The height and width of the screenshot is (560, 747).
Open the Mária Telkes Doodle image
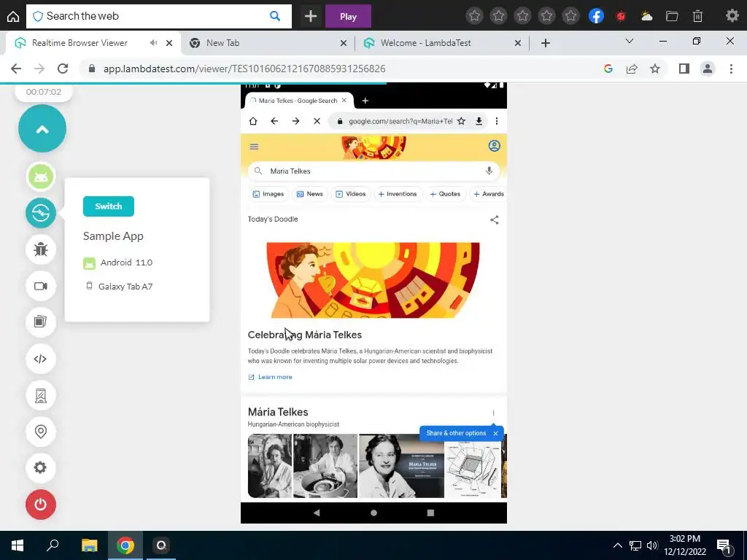point(373,280)
